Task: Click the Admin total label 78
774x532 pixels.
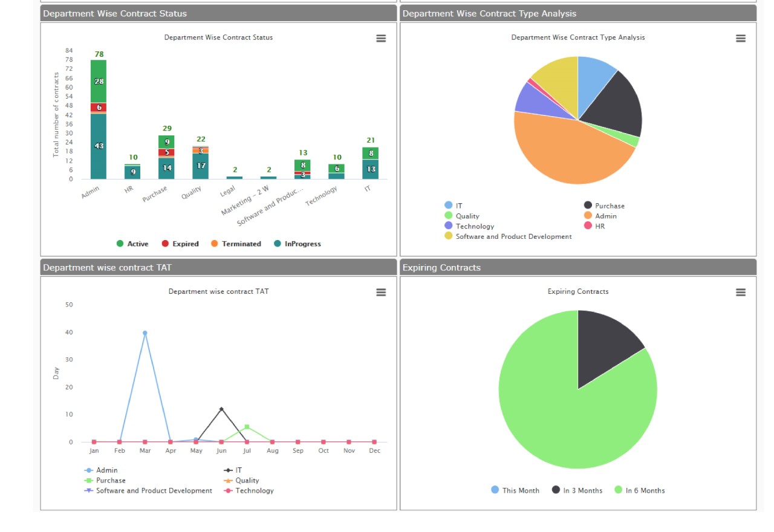Action: coord(99,54)
